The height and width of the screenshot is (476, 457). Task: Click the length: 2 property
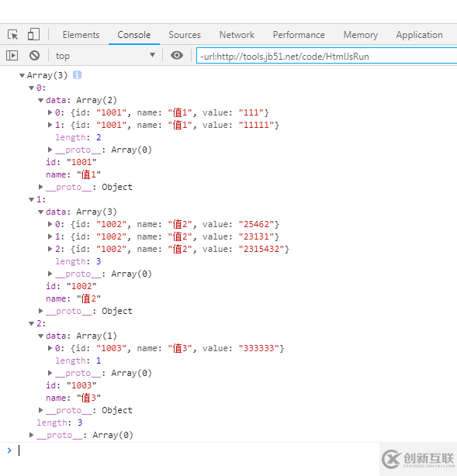[78, 137]
